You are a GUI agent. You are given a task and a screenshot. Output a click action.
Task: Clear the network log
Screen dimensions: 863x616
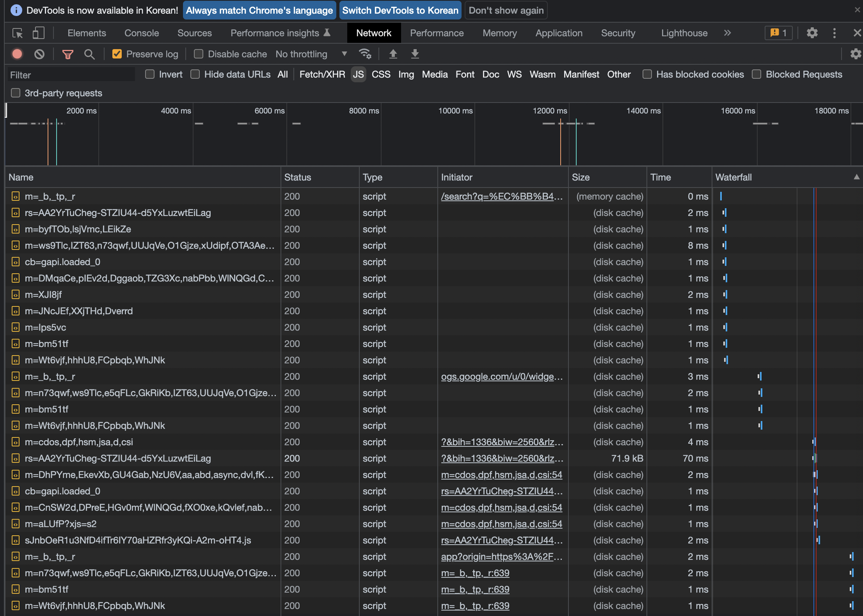coord(39,54)
